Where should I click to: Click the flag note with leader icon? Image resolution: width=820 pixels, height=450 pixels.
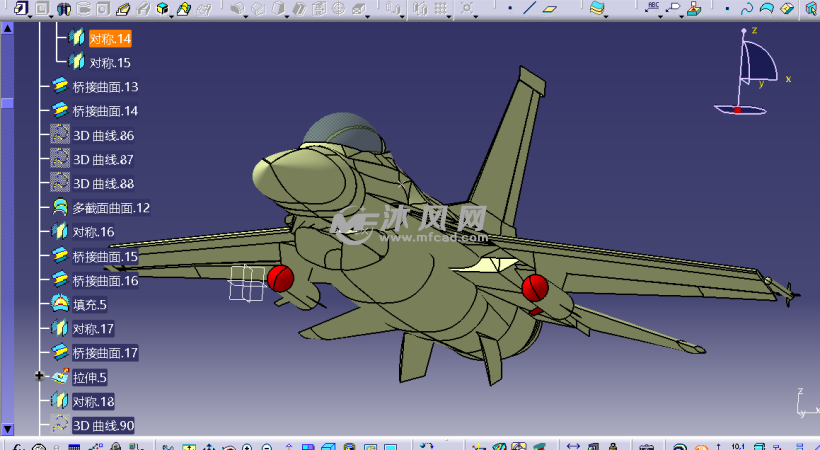tap(673, 7)
